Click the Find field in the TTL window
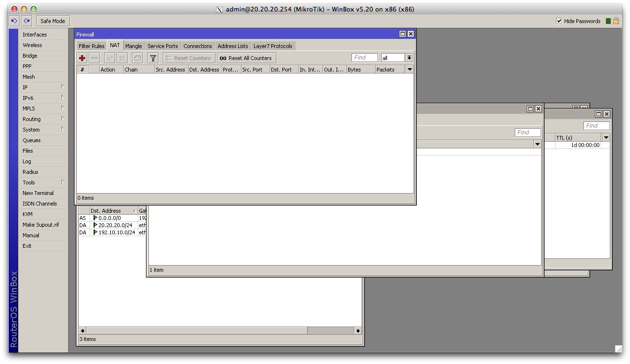Screen dimensions: 630x364 [x=596, y=126]
